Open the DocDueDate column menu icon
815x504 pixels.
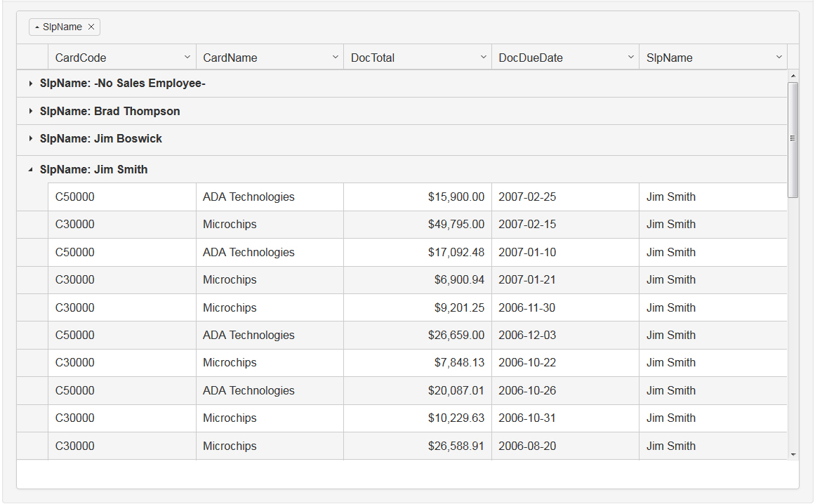pos(630,57)
